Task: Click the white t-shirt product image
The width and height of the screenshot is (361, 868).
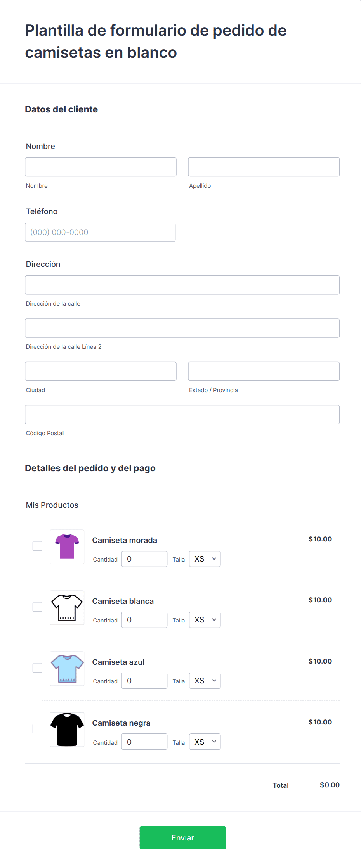Action: [x=67, y=607]
